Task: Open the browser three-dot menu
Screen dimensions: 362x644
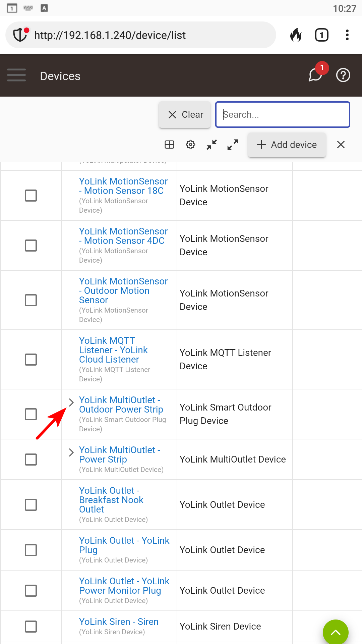Action: (x=347, y=35)
